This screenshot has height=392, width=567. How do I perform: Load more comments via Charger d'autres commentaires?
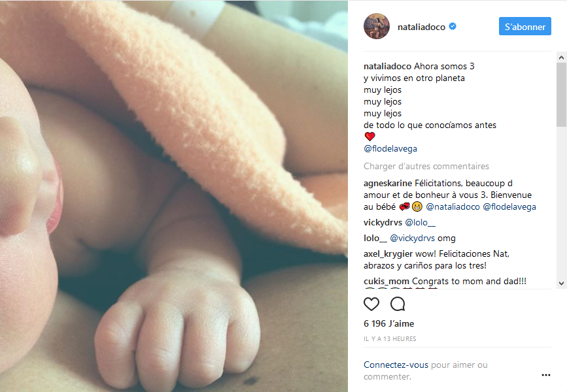pyautogui.click(x=426, y=166)
